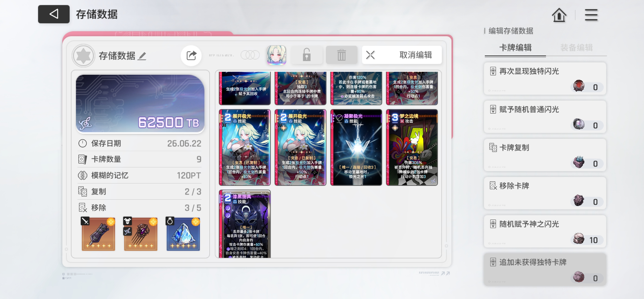Viewport: 644px width, 299px height.
Task: Tap the pink head icon for 追加未获得独特卡牌
Action: (x=579, y=277)
